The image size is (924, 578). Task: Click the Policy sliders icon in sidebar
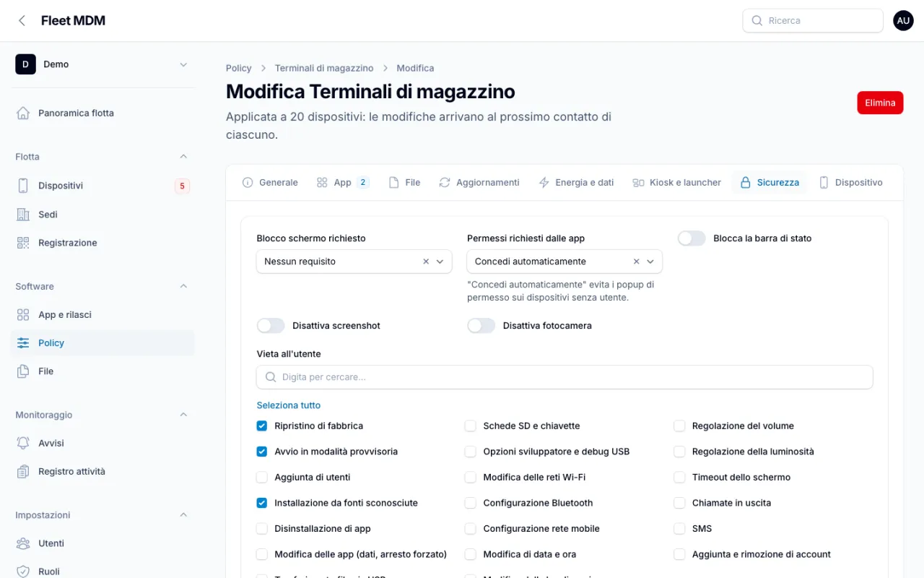click(x=23, y=343)
